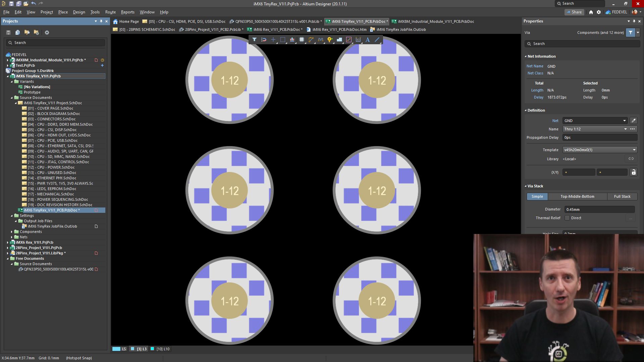Select the Place Component chip icon
Image resolution: width=644 pixels, height=362 pixels.
coord(302,40)
